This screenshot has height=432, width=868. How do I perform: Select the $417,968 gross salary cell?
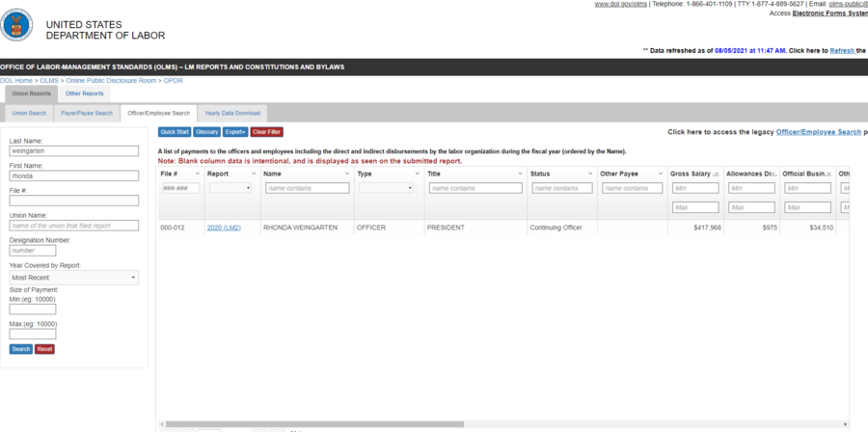coord(695,228)
